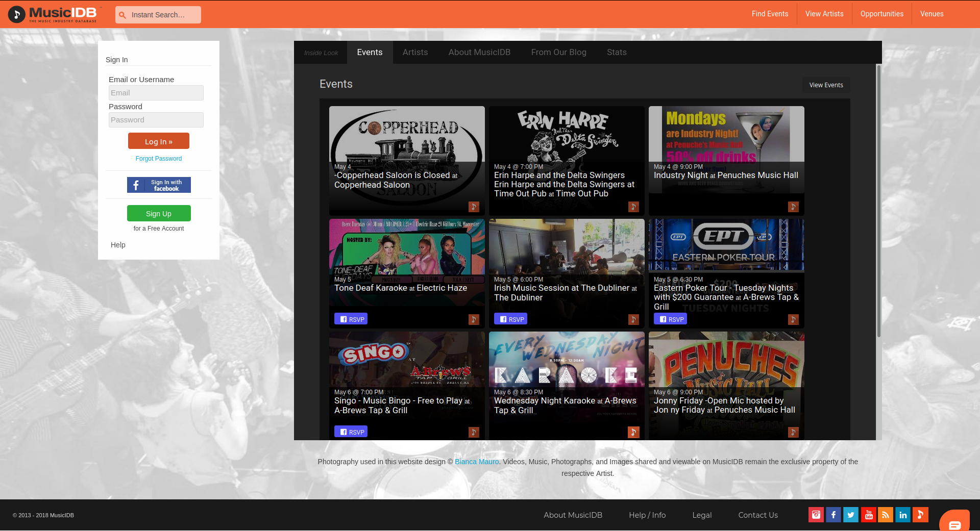This screenshot has width=980, height=531.
Task: Click music note icon on Jonny Friday card
Action: [x=793, y=432]
